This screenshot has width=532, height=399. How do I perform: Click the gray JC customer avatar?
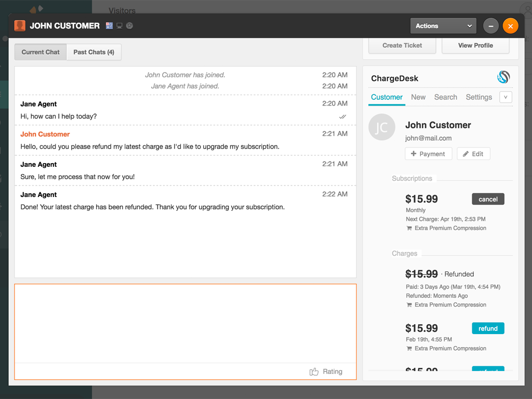[x=381, y=128]
